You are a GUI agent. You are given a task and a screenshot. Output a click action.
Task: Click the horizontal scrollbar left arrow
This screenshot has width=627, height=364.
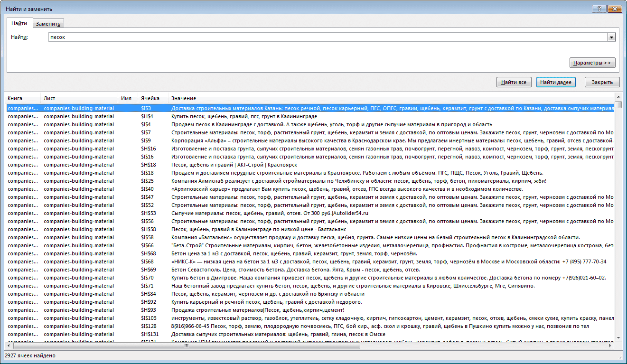point(9,346)
